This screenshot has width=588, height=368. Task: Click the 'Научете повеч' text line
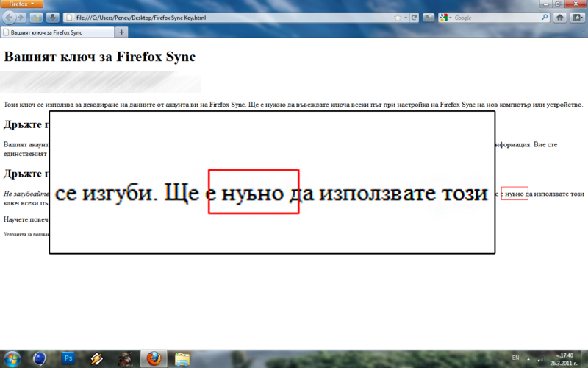[x=26, y=219]
